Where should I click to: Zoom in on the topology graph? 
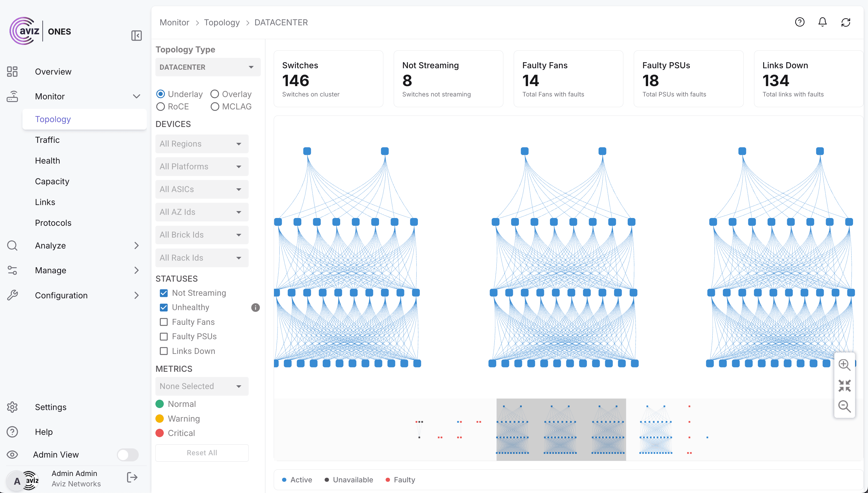click(844, 365)
